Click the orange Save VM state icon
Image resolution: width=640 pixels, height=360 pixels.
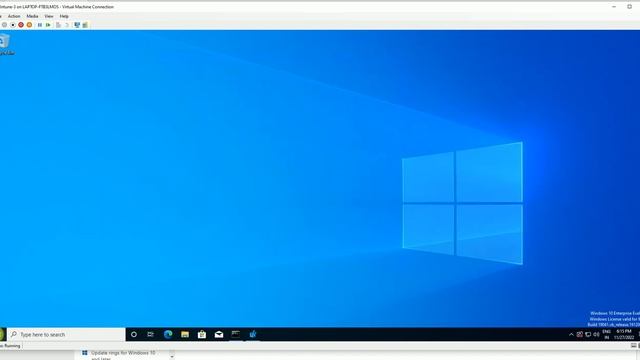pyautogui.click(x=29, y=25)
